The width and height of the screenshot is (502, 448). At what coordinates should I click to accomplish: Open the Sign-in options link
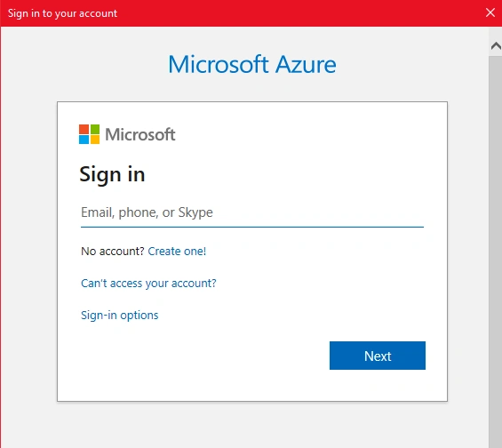pos(119,315)
